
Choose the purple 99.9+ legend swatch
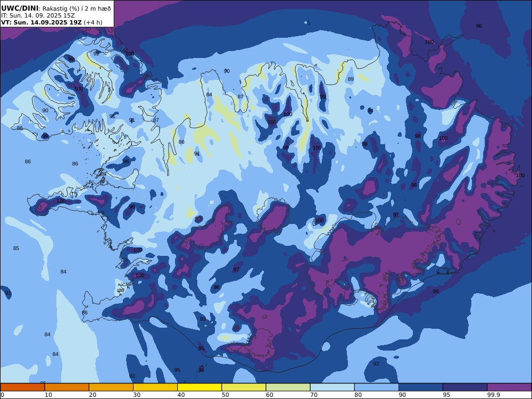click(x=509, y=387)
